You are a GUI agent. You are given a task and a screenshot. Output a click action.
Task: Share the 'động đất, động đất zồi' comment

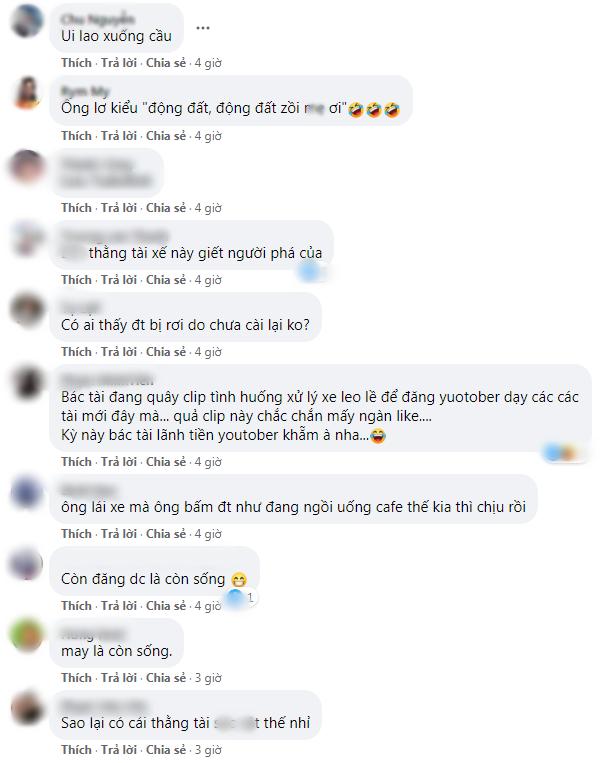tap(166, 136)
